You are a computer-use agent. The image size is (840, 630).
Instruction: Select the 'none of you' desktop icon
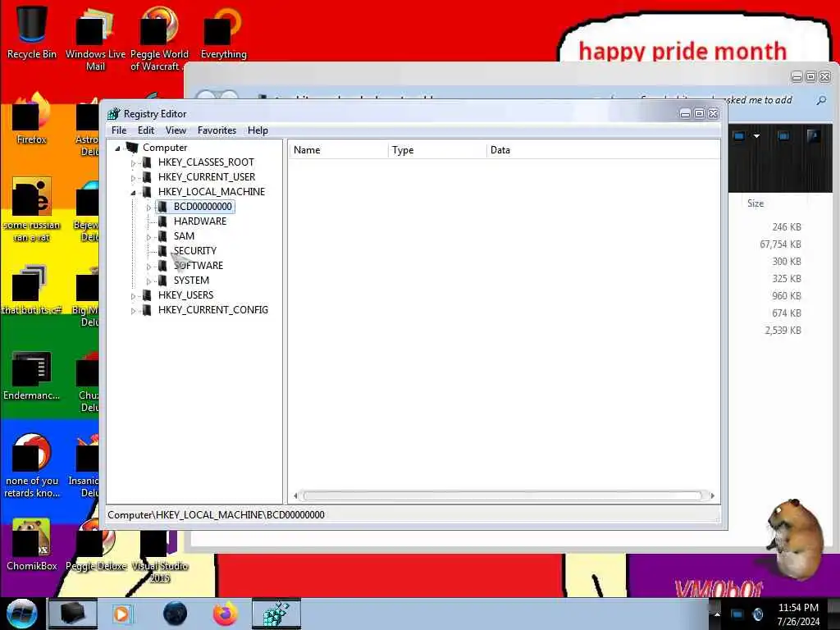[x=32, y=465]
